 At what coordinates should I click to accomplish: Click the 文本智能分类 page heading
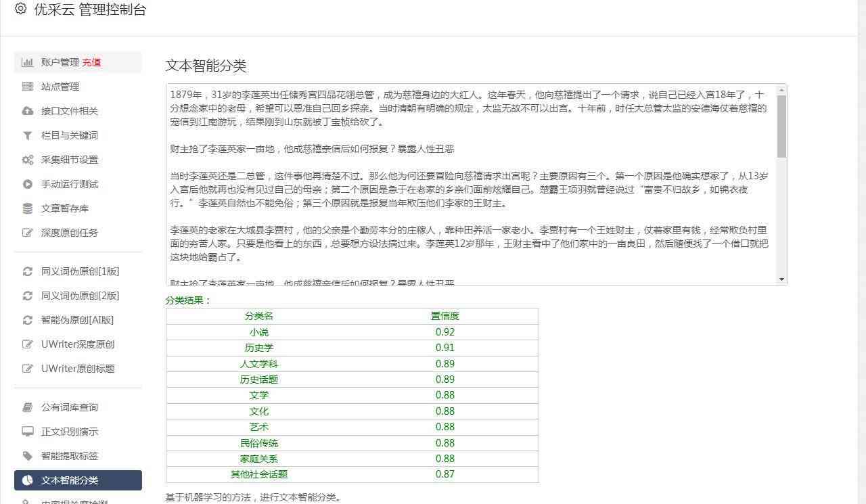[206, 66]
